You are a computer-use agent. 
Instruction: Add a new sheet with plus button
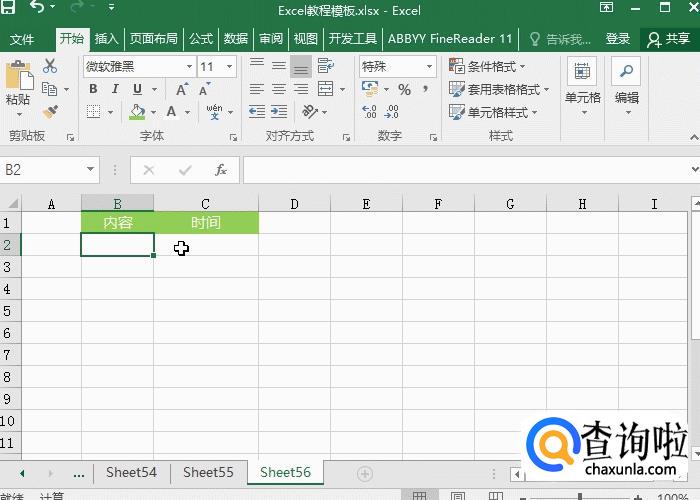click(365, 473)
